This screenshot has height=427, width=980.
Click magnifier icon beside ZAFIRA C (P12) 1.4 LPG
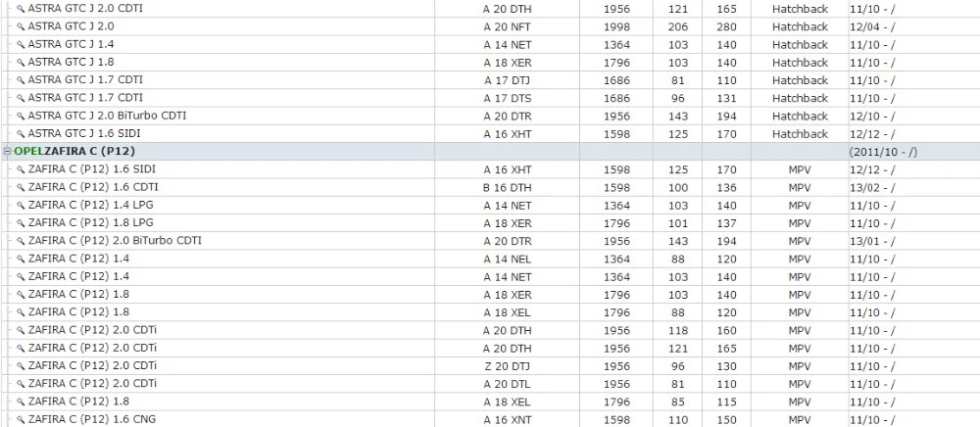tap(21, 206)
